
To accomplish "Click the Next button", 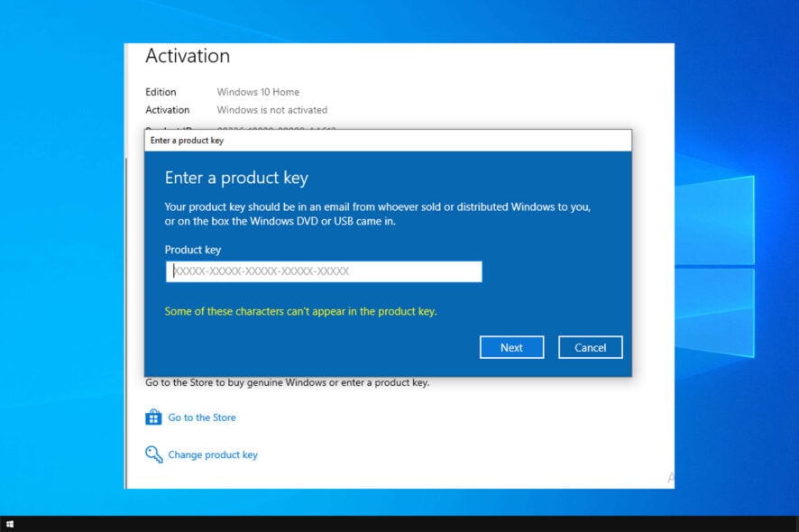I will click(511, 347).
